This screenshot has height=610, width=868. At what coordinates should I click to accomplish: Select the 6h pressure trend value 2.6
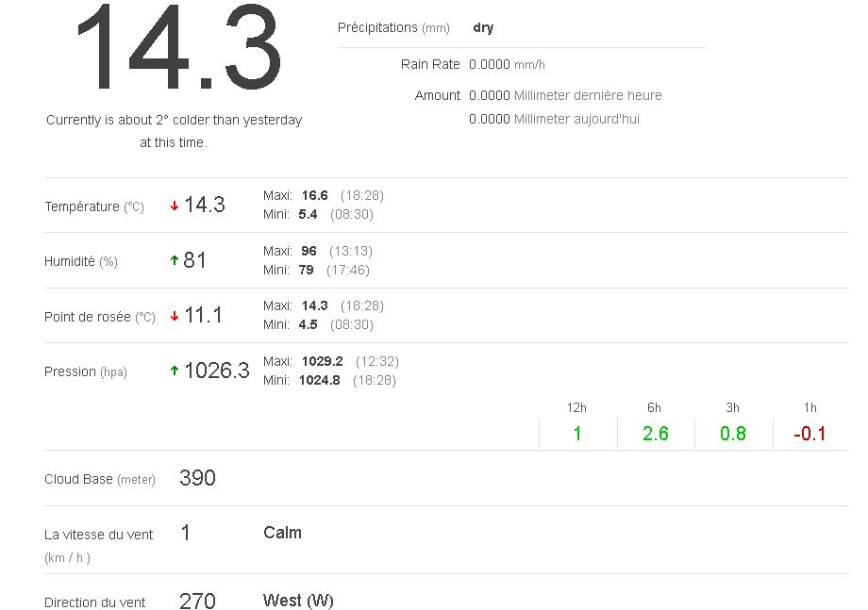pos(655,434)
